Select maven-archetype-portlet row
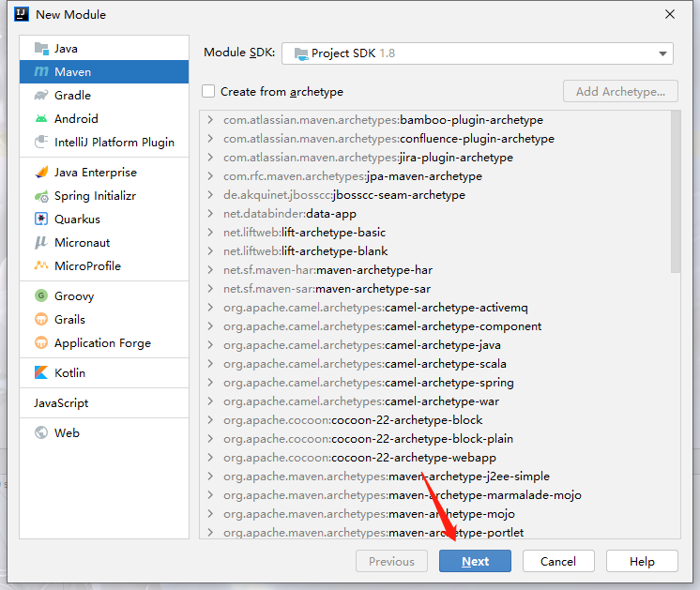The width and height of the screenshot is (700, 590). tap(435, 531)
